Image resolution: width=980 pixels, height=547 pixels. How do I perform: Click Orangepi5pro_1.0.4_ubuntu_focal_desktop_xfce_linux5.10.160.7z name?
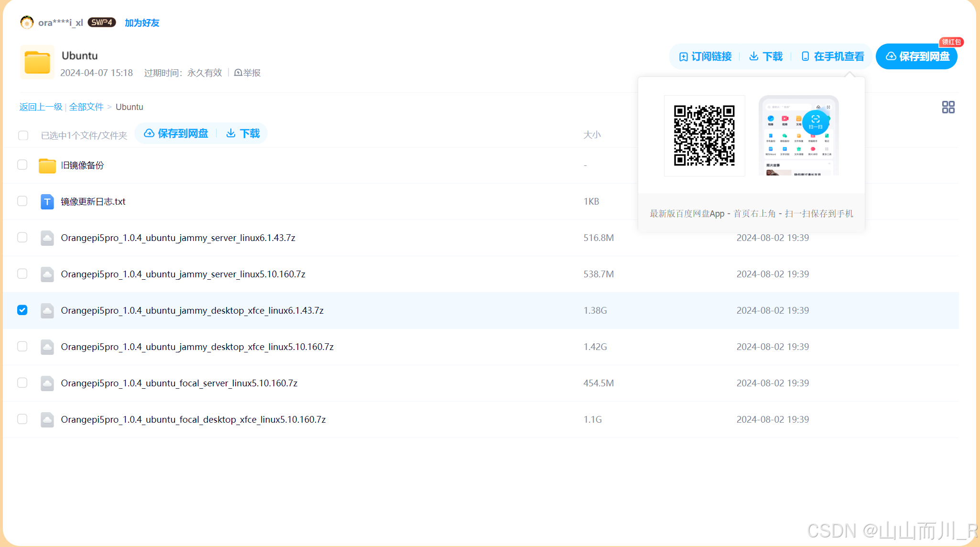coord(194,420)
